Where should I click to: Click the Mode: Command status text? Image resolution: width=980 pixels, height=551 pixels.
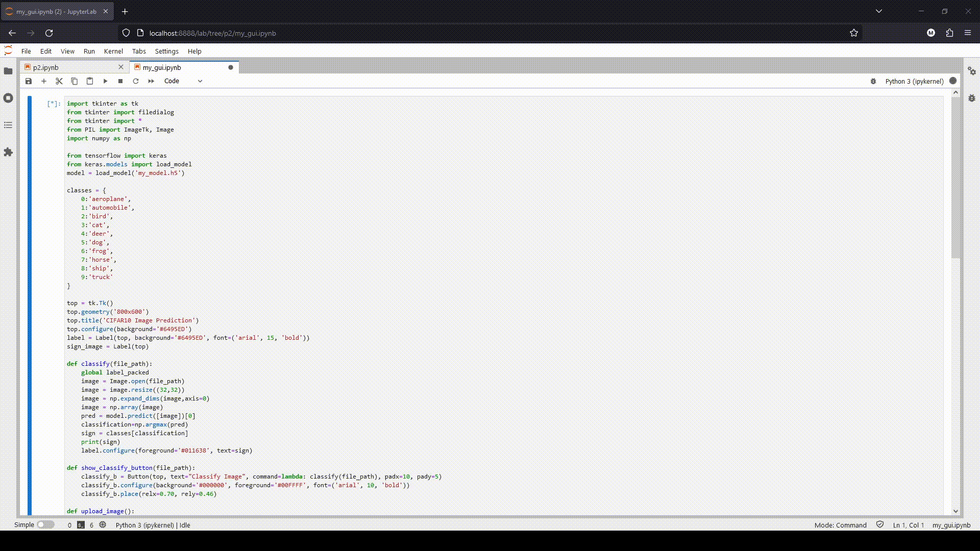point(840,525)
